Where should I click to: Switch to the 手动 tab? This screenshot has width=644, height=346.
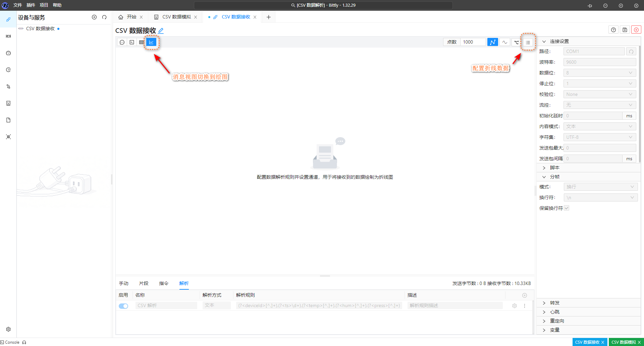click(x=123, y=283)
